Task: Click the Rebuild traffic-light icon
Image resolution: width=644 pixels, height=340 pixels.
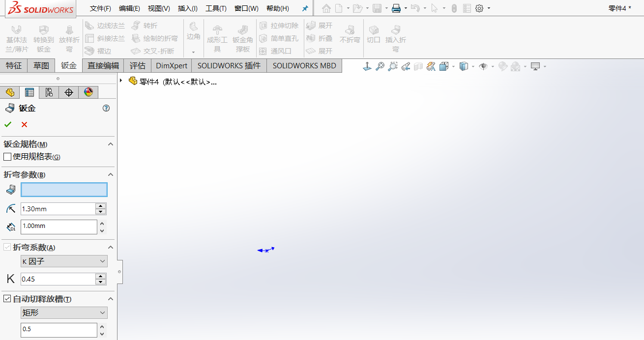Action: 454,8
